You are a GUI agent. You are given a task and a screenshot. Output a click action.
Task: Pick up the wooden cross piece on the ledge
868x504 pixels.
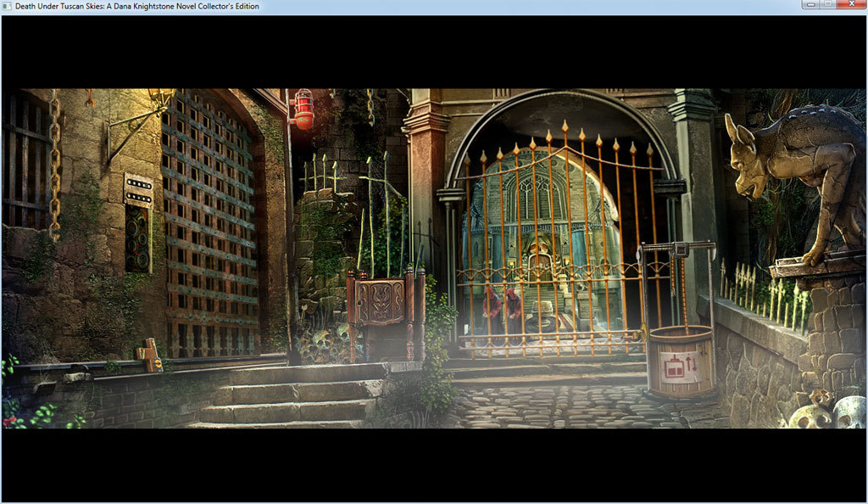point(149,355)
